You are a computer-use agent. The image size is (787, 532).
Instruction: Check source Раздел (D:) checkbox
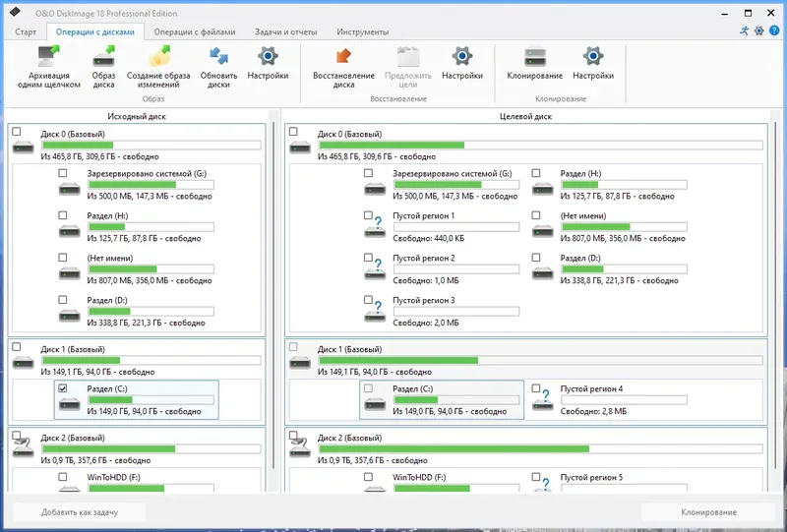(63, 300)
